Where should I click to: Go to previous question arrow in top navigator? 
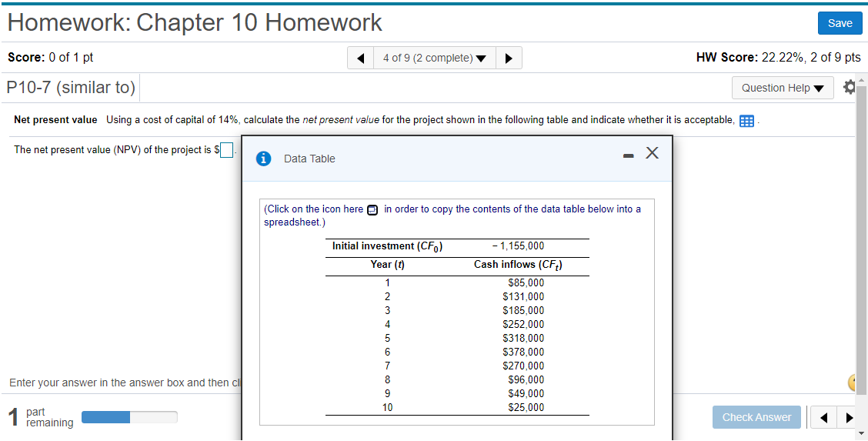360,58
